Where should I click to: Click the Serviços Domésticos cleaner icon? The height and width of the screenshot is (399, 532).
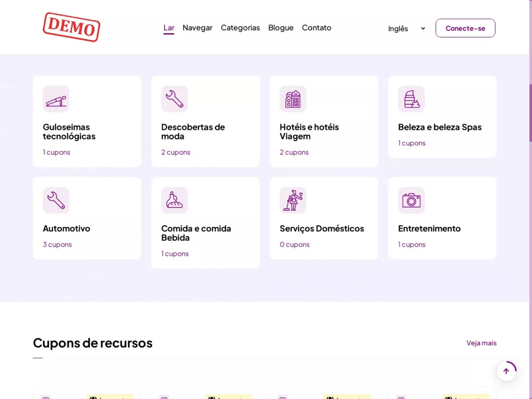[293, 200]
